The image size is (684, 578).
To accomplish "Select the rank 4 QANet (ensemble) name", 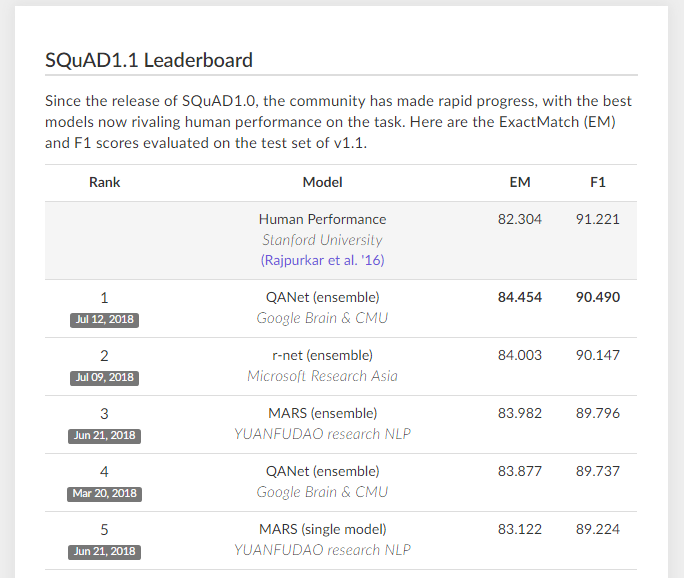I will coord(322,472).
